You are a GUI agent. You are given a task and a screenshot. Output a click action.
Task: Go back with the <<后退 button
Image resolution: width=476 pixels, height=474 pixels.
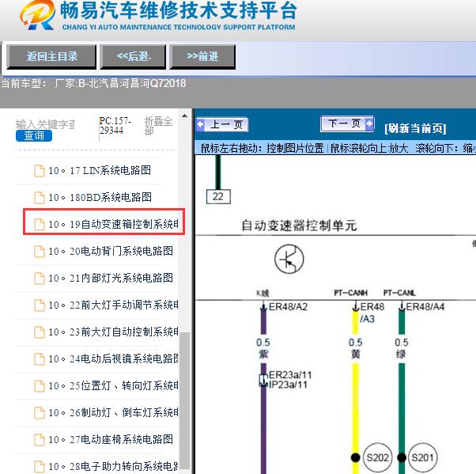click(x=134, y=57)
